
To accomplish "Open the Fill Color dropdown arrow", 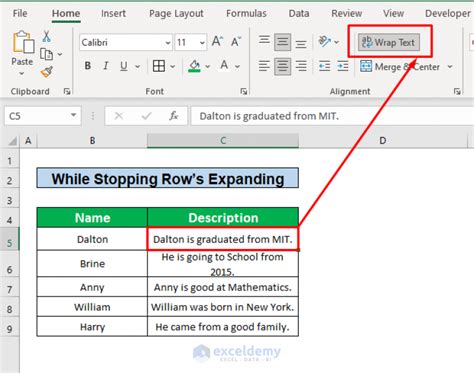I will point(208,66).
